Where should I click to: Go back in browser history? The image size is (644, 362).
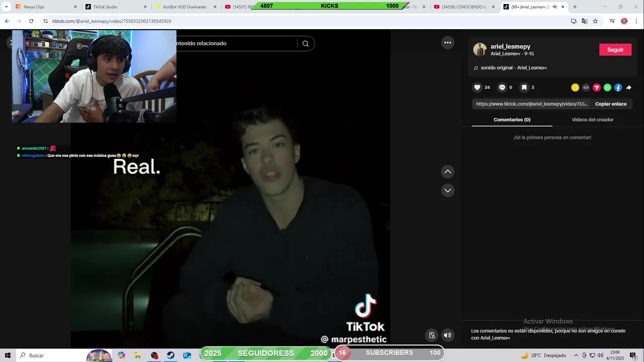tap(7, 21)
